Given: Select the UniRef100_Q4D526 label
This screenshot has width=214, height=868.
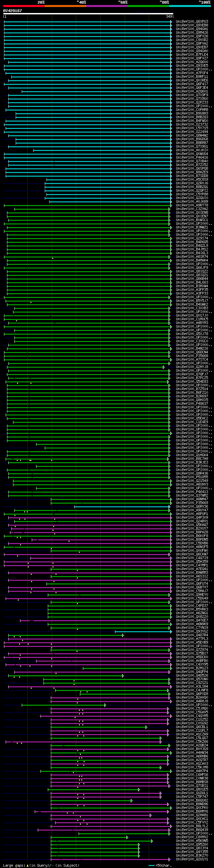Looking at the screenshot, I should tap(192, 676).
